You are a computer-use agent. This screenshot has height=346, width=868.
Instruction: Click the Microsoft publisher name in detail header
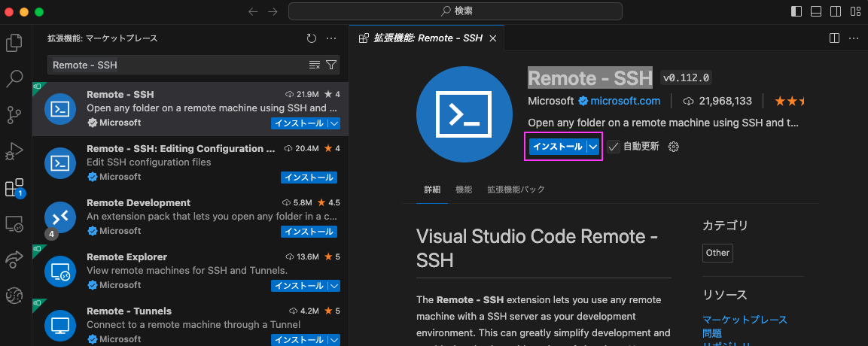pyautogui.click(x=551, y=101)
